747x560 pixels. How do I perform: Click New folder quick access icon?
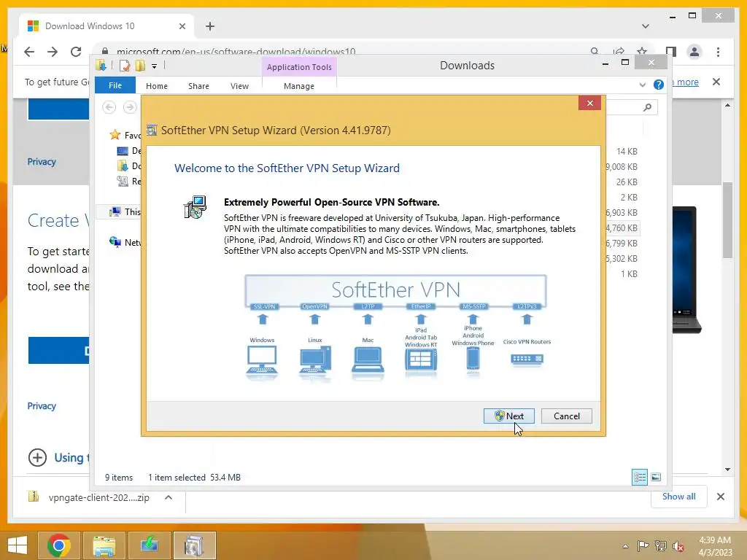coord(140,66)
